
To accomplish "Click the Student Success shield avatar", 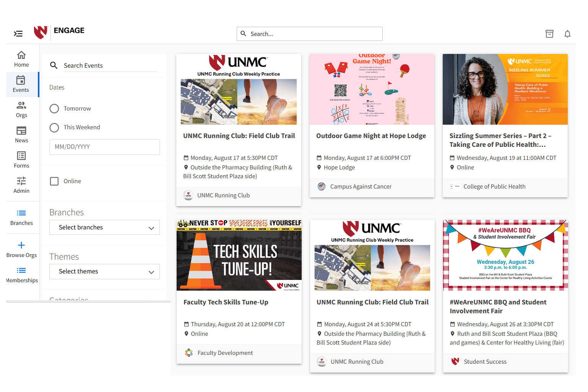I will point(455,362).
